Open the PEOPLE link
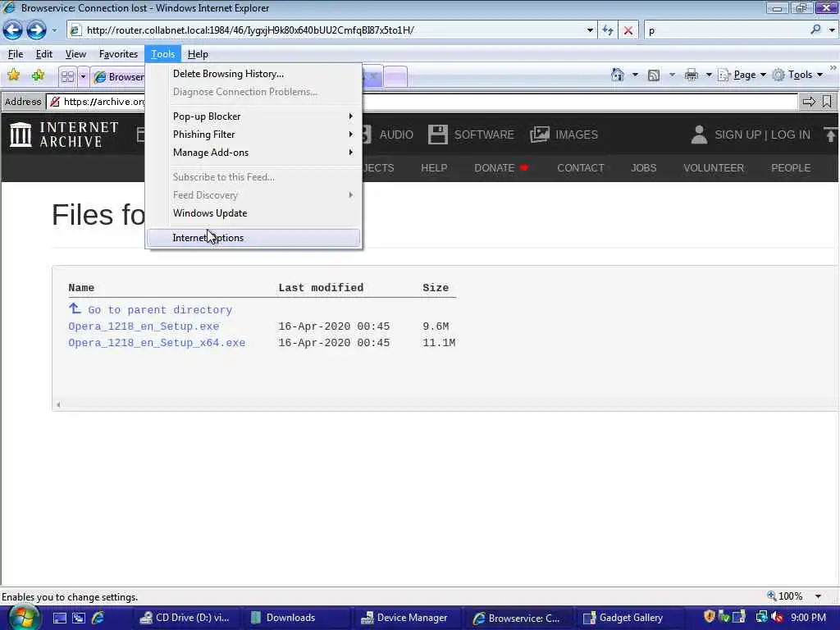The height and width of the screenshot is (630, 840). tap(791, 168)
